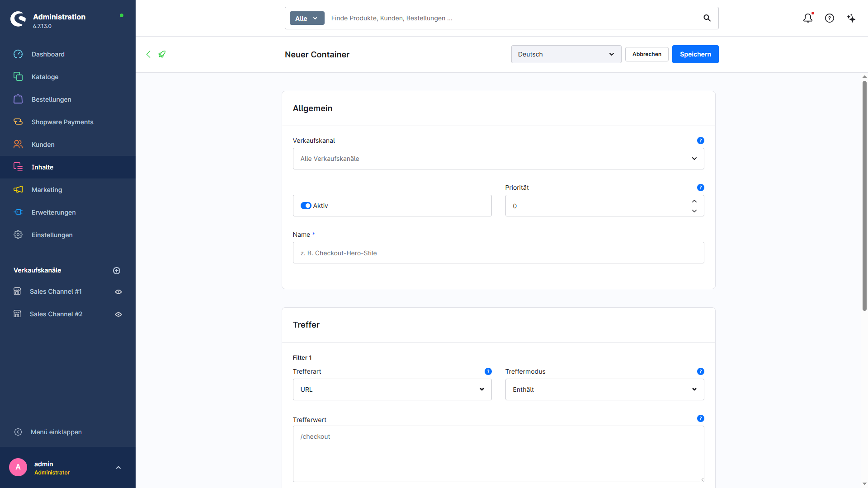Open the Alle search filter dropdown
This screenshot has height=488, width=868.
point(307,18)
